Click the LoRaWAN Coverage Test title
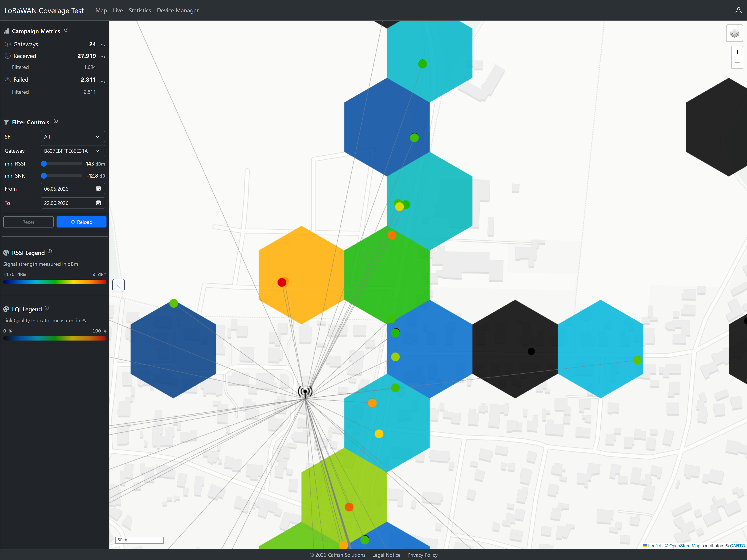 [x=44, y=10]
